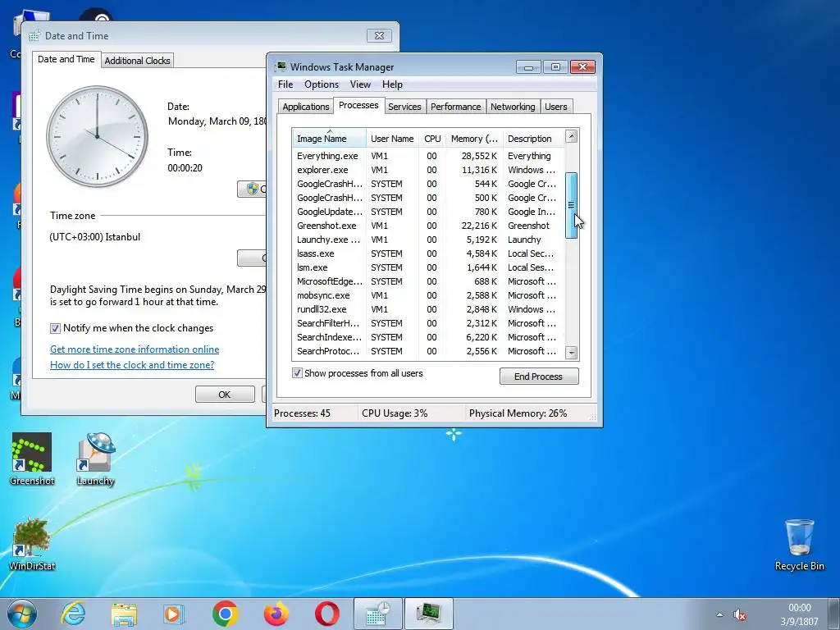The width and height of the screenshot is (840, 630).
Task: Toggle Notify me when the clock changes
Action: tap(55, 328)
